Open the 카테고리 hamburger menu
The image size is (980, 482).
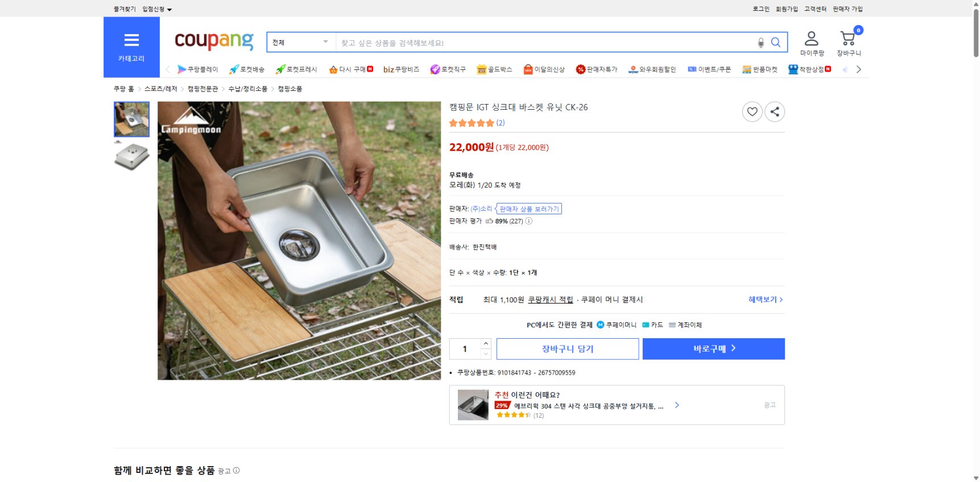tap(131, 40)
